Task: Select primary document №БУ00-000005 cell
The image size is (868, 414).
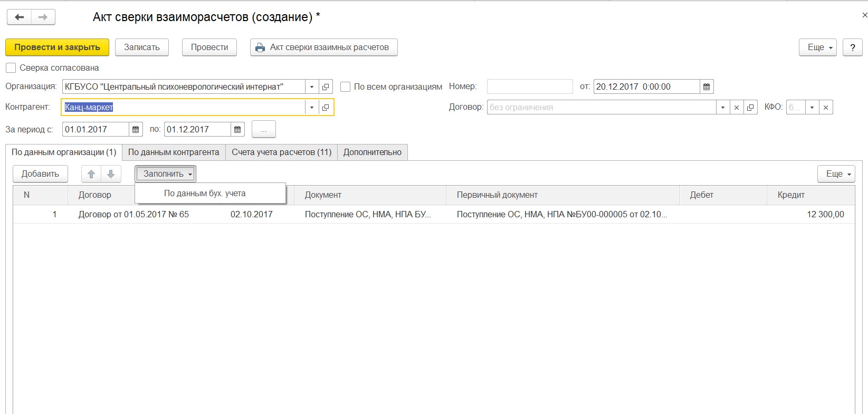Action: (562, 215)
